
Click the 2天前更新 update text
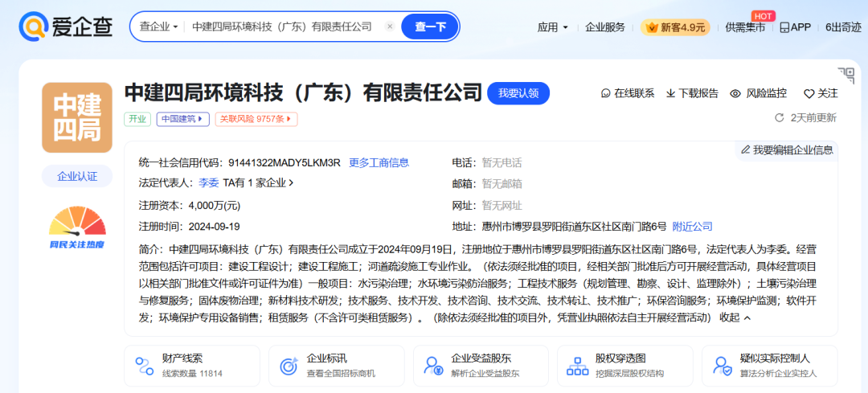coord(813,117)
